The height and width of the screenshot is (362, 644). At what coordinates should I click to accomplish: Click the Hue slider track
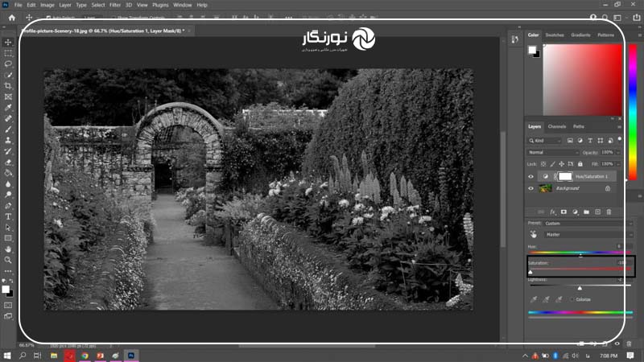(x=580, y=252)
